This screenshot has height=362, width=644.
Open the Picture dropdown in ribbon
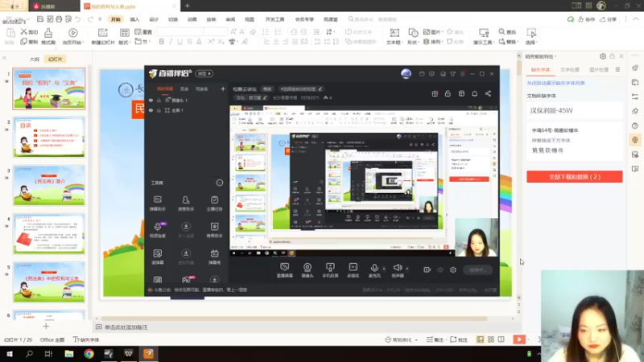(x=433, y=31)
